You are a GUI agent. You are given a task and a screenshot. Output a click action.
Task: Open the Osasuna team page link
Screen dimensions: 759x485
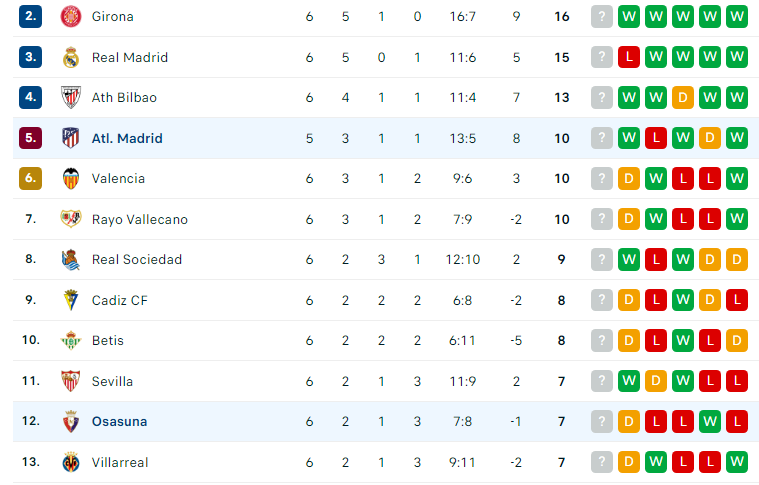(120, 422)
